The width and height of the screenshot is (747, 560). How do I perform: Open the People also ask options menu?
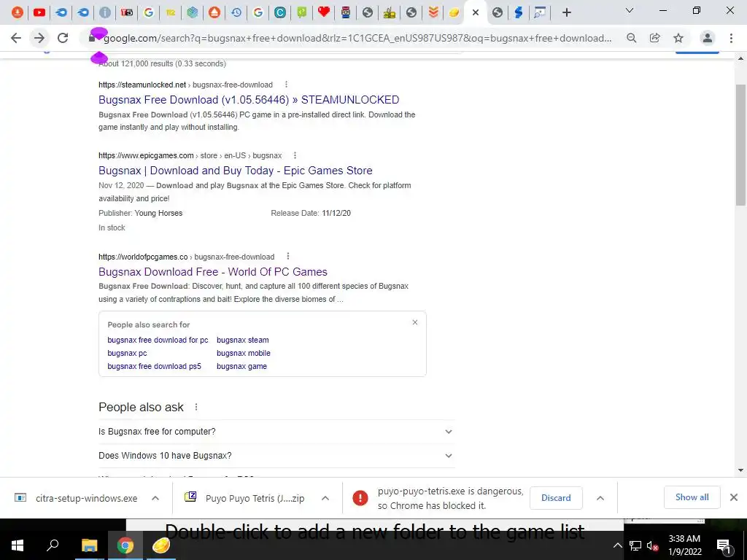pyautogui.click(x=196, y=407)
